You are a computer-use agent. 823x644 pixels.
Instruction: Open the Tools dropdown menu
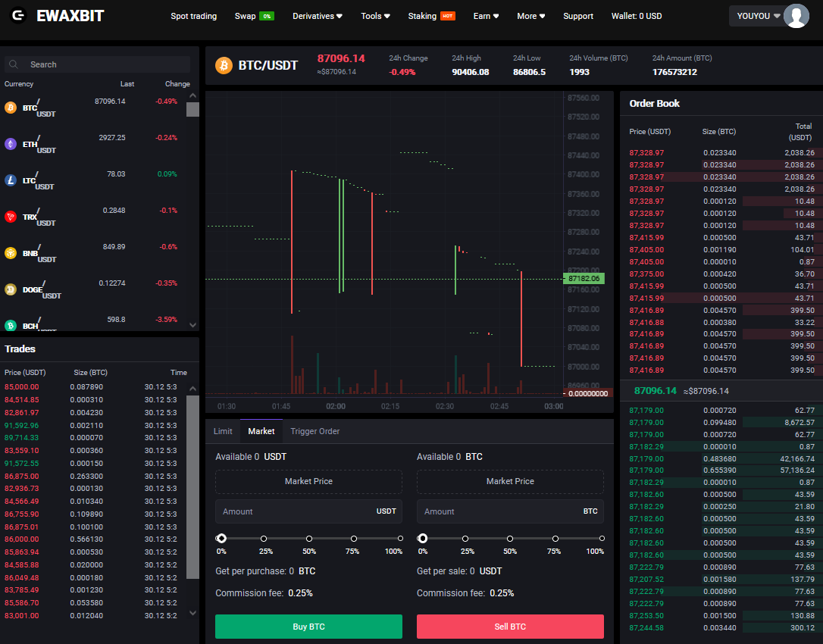375,16
